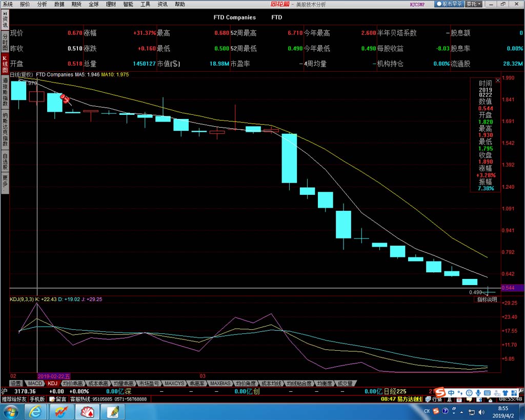Open the 工具 menu

145,4
